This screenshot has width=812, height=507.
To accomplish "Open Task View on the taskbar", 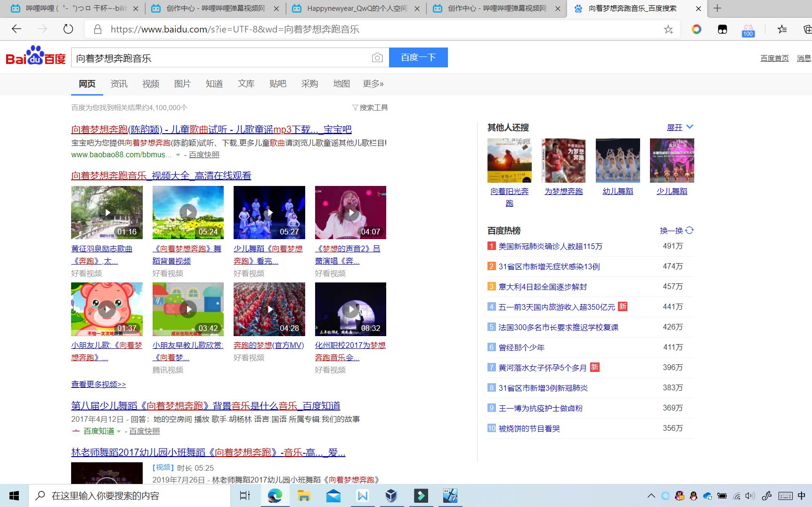I will 245,496.
